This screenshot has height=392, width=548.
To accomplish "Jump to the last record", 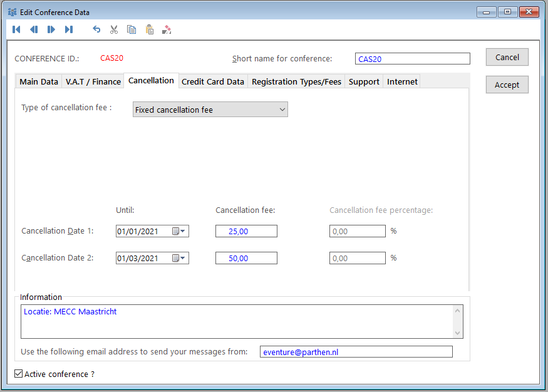I will pos(69,29).
